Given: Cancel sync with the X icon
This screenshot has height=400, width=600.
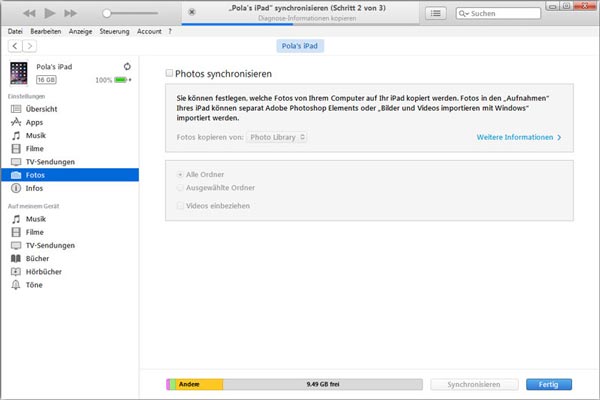Looking at the screenshot, I should click(x=192, y=12).
